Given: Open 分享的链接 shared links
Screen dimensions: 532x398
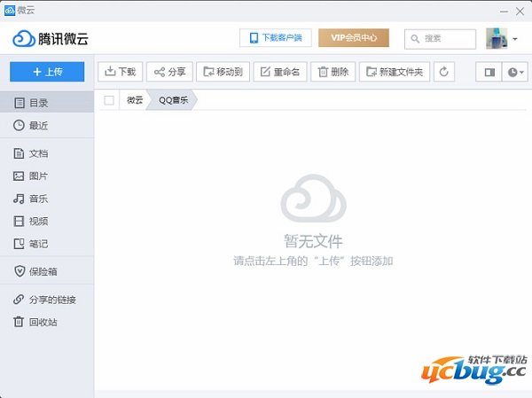Looking at the screenshot, I should (x=47, y=300).
